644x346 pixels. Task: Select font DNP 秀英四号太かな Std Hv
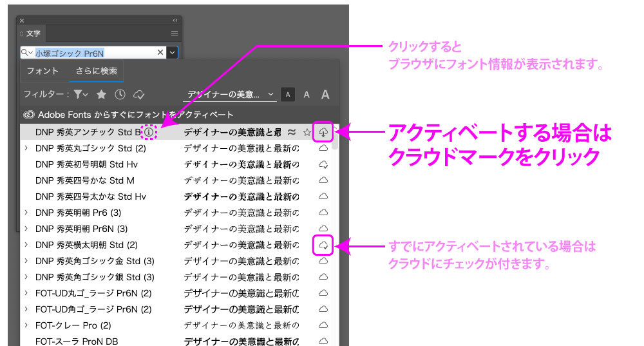pyautogui.click(x=91, y=197)
